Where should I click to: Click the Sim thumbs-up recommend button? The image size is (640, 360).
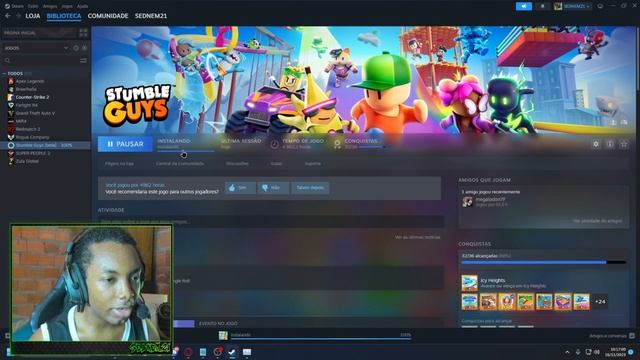[240, 188]
